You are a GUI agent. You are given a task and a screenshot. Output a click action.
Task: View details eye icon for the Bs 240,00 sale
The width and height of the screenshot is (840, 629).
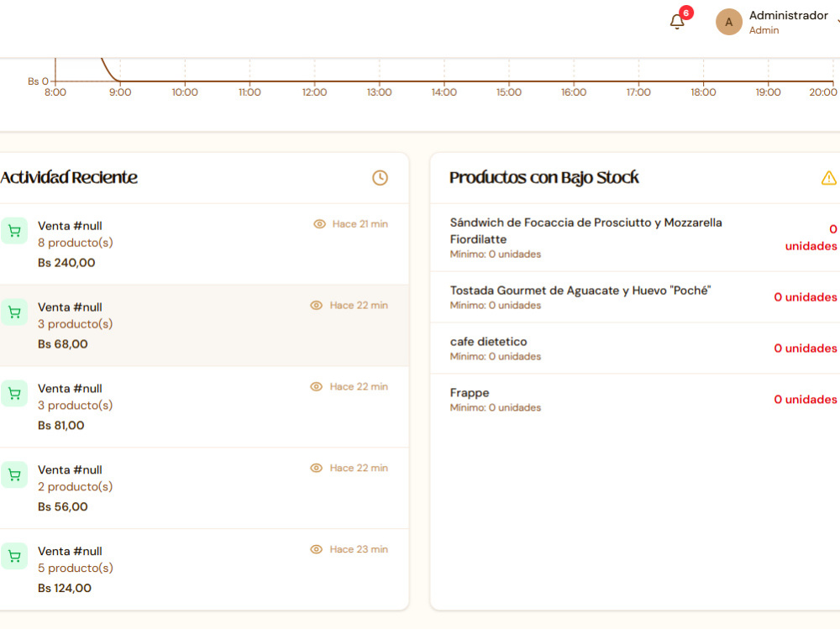tap(319, 224)
